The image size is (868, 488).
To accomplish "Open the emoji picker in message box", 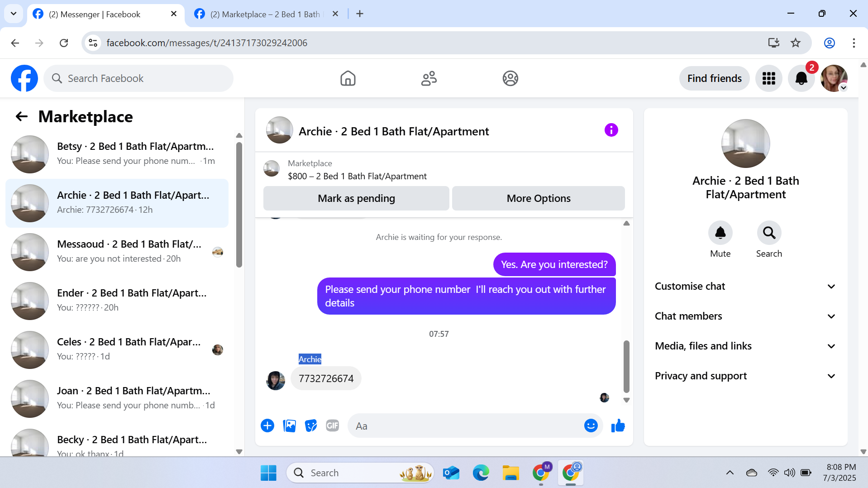I will [591, 426].
